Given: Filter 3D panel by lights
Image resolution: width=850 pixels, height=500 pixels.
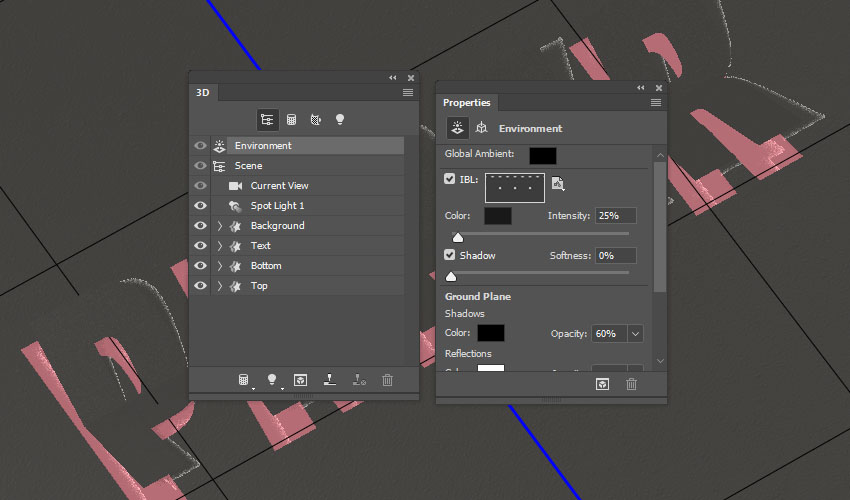Looking at the screenshot, I should [x=340, y=119].
